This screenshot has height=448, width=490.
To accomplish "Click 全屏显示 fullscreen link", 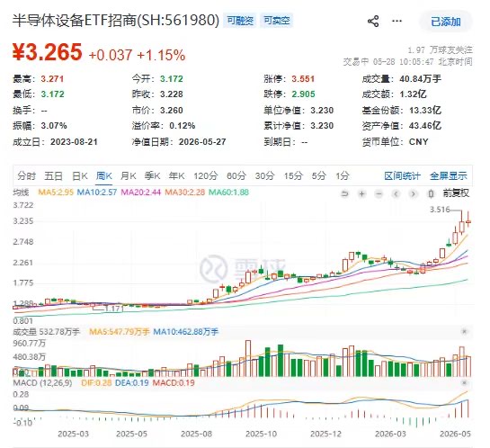I will point(449,175).
